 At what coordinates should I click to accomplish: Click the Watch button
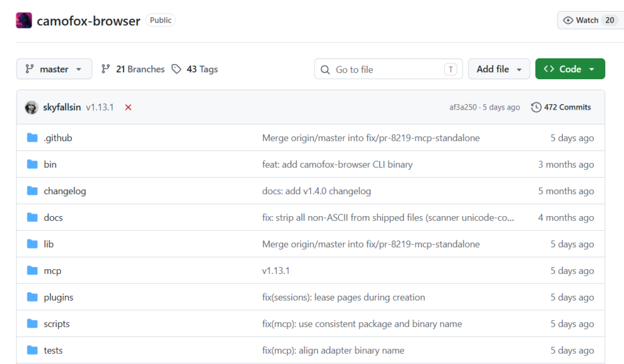point(590,20)
